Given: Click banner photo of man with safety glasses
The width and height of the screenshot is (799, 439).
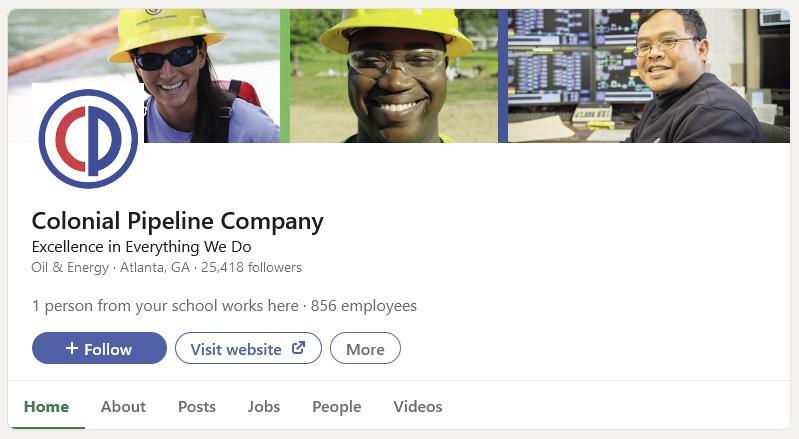Looking at the screenshot, I should coord(394,76).
